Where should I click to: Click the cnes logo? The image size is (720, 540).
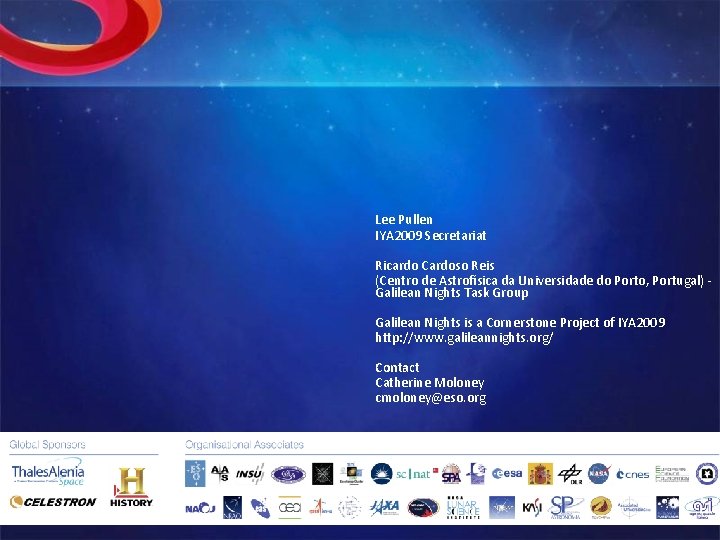632,474
